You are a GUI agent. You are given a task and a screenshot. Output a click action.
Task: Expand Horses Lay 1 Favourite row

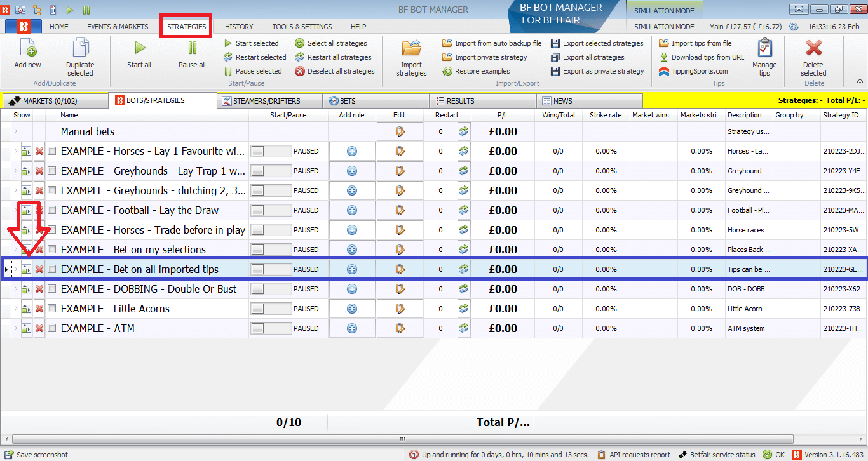pos(16,151)
